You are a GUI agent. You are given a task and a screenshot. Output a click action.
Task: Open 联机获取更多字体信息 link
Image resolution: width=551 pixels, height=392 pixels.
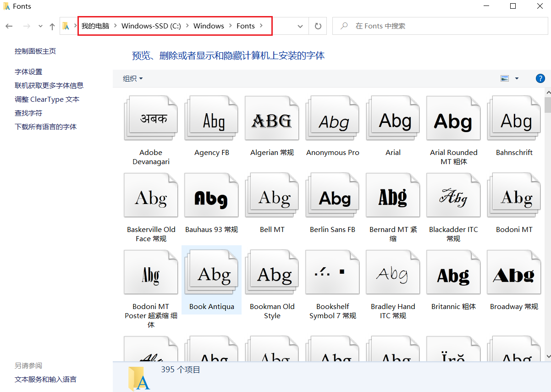pos(49,86)
